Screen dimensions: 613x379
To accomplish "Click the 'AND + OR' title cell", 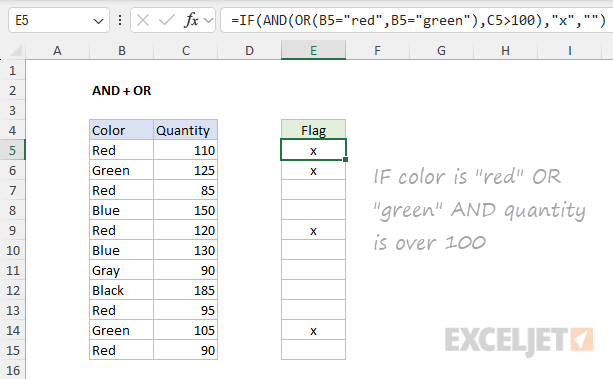I will [122, 90].
